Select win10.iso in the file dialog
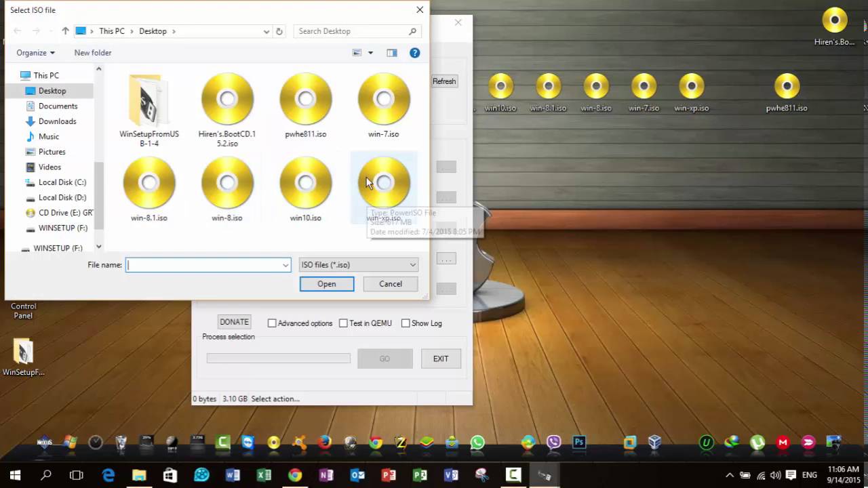 (306, 190)
